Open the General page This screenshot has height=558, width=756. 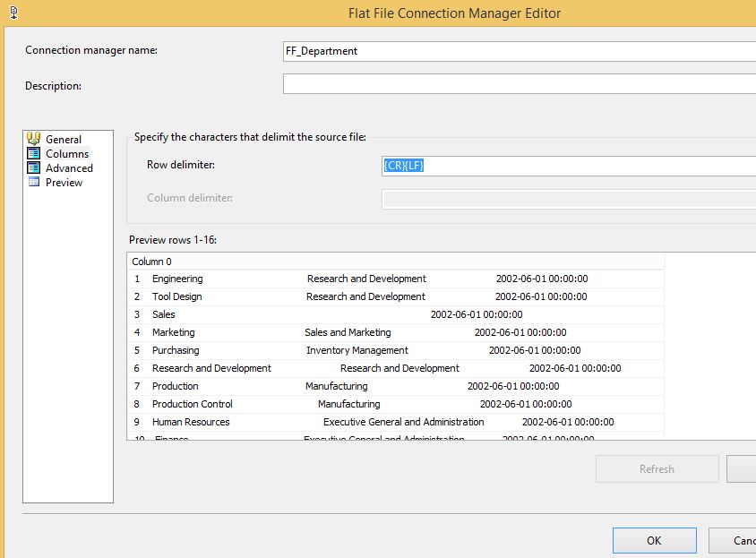[x=64, y=140]
